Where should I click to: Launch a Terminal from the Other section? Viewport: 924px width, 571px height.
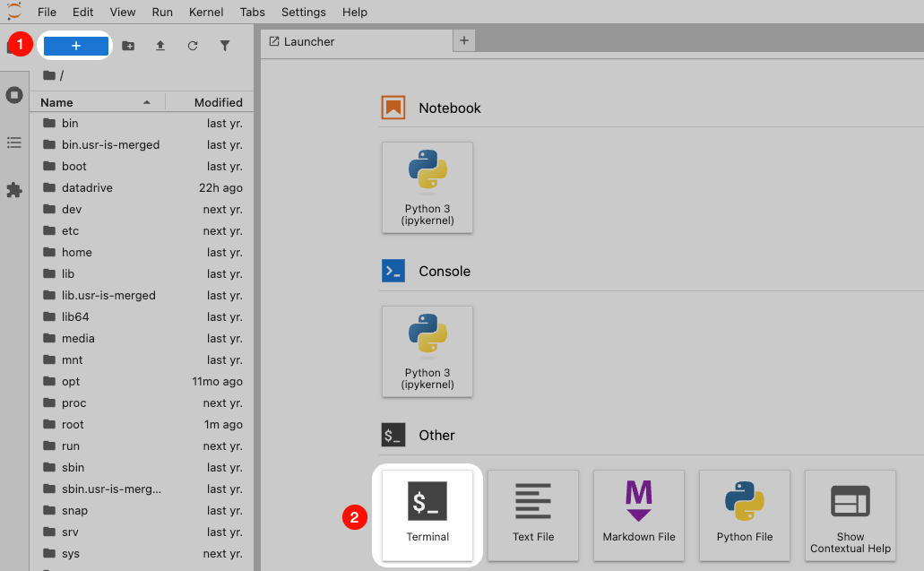click(x=427, y=515)
